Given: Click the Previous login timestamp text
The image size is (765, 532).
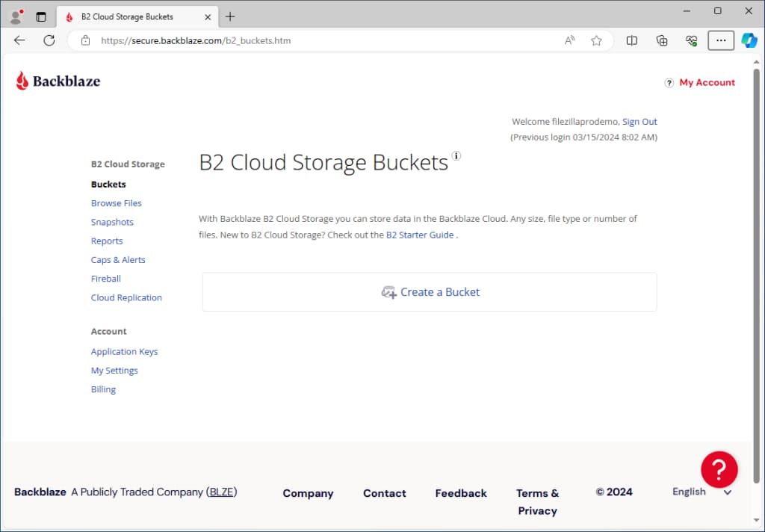Looking at the screenshot, I should pos(583,137).
